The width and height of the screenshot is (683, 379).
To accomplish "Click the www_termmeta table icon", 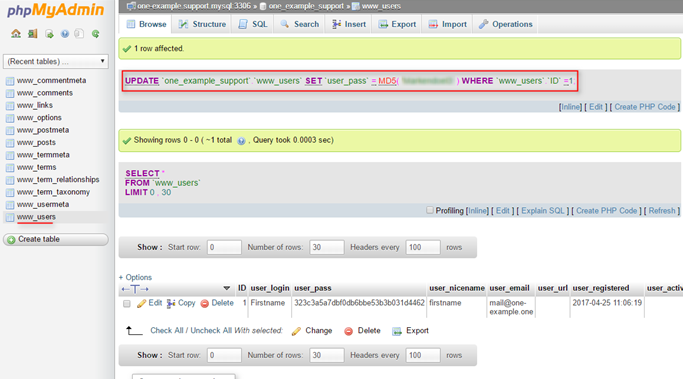I will click(x=10, y=155).
